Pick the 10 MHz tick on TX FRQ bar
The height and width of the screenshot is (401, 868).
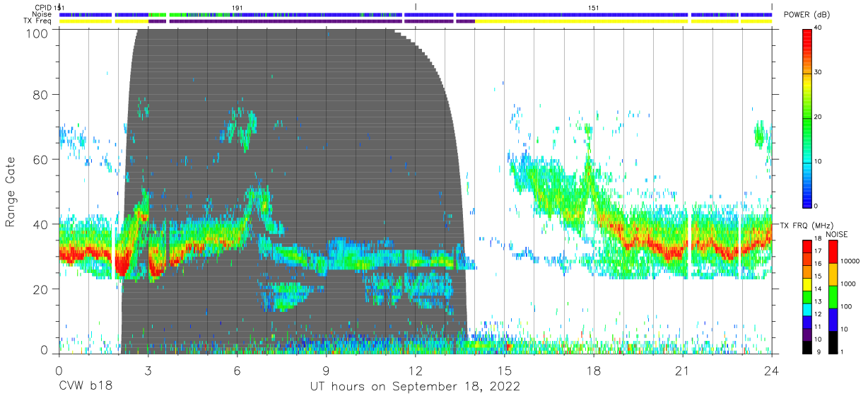pyautogui.click(x=819, y=339)
